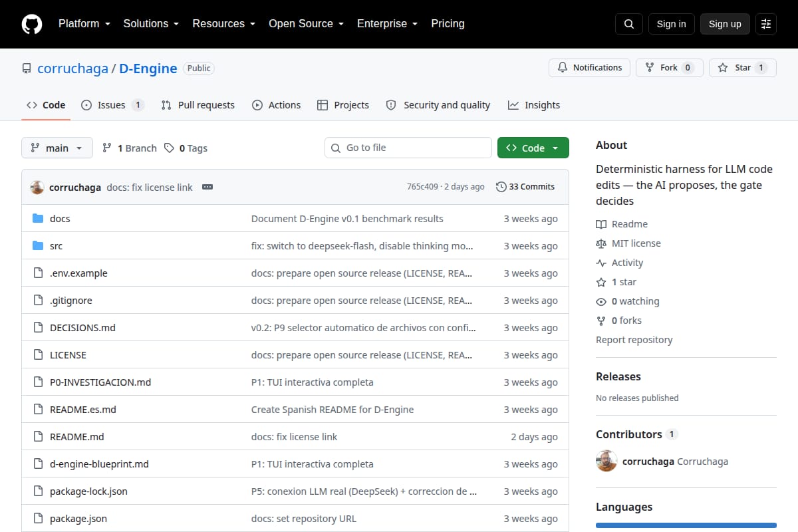Screen dimensions: 798x532
Task: Switch to the Issues tab
Action: coord(112,105)
